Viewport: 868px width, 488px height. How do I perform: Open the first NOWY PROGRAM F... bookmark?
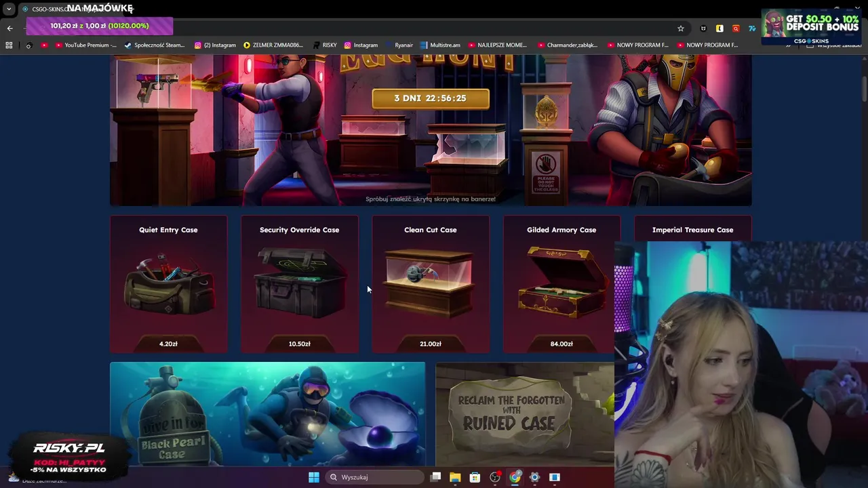point(637,45)
